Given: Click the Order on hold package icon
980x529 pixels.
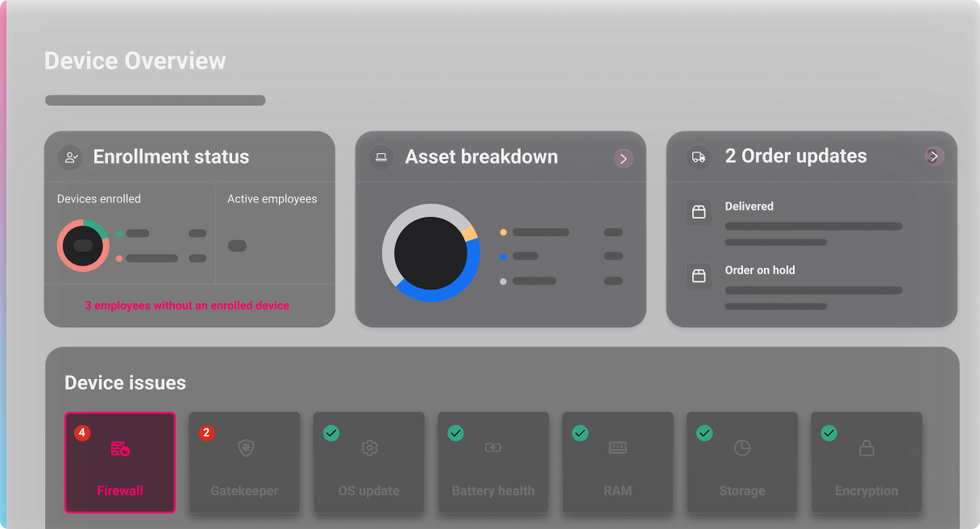Looking at the screenshot, I should coord(699,276).
